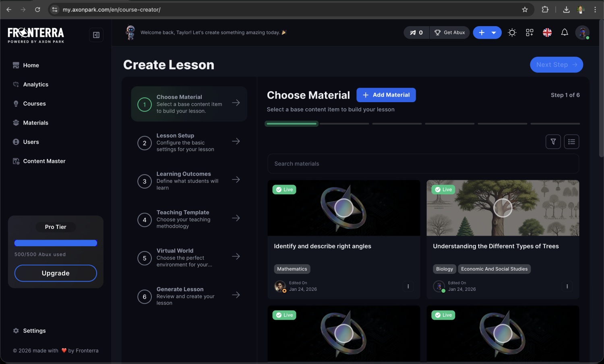
Task: Click the Search materials field
Action: pyautogui.click(x=423, y=164)
